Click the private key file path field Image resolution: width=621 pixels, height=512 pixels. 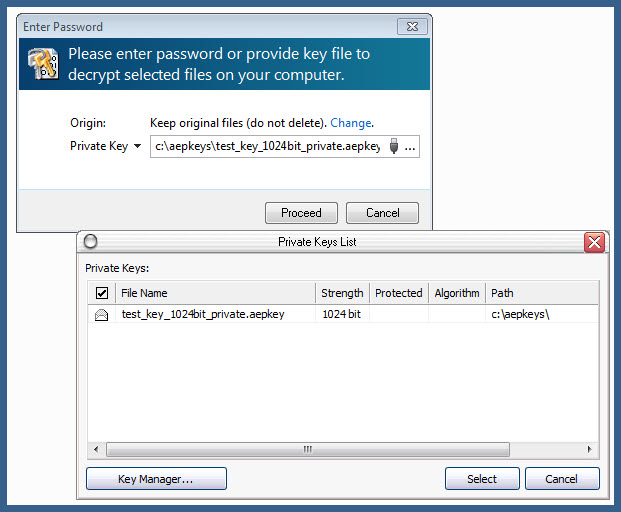click(267, 147)
